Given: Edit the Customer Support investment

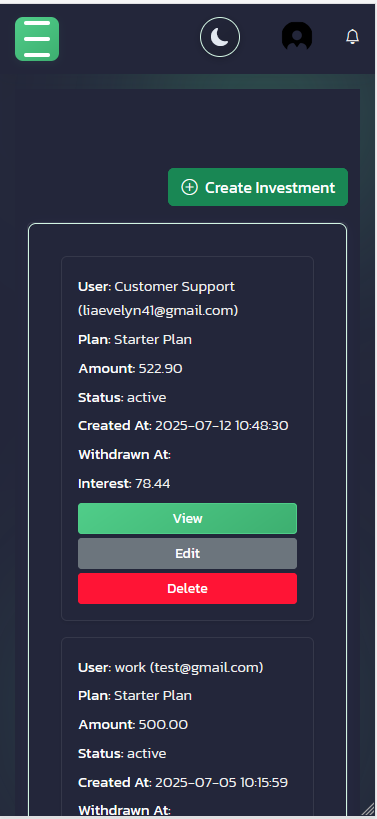Looking at the screenshot, I should (187, 554).
